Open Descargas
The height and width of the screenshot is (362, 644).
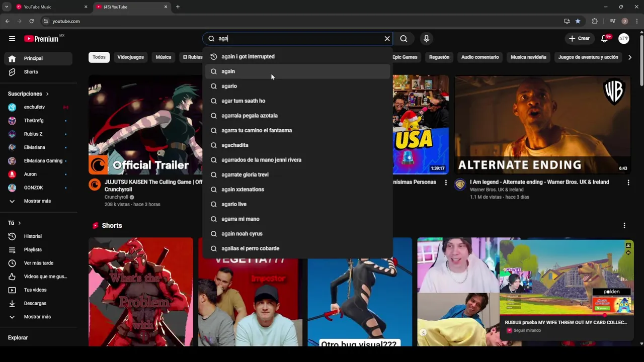[x=38, y=303]
